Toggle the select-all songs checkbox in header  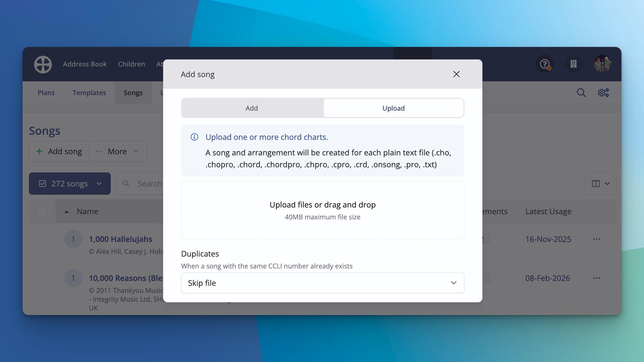42,211
